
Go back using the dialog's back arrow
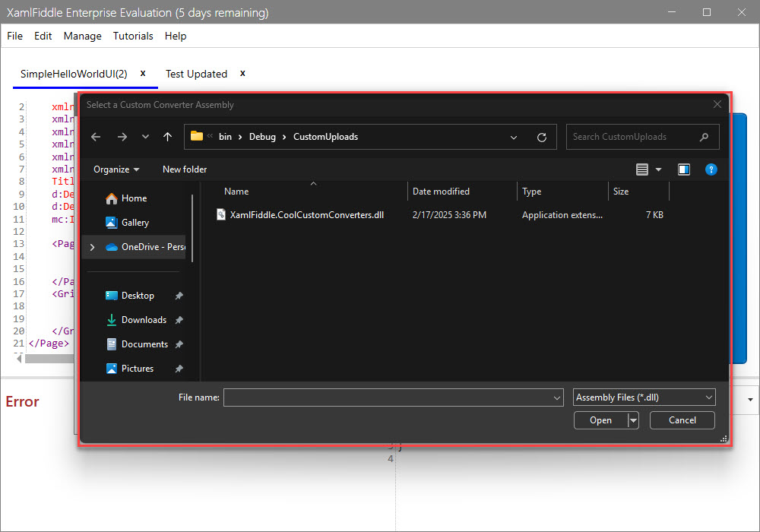click(x=96, y=137)
